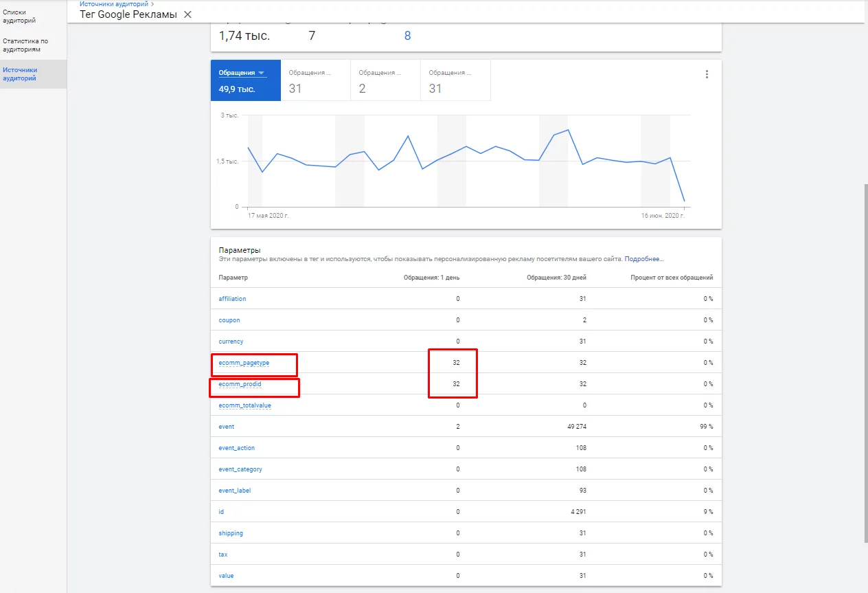The width and height of the screenshot is (868, 593).
Task: Click the Подробнее link under Параметры
Action: [x=644, y=259]
